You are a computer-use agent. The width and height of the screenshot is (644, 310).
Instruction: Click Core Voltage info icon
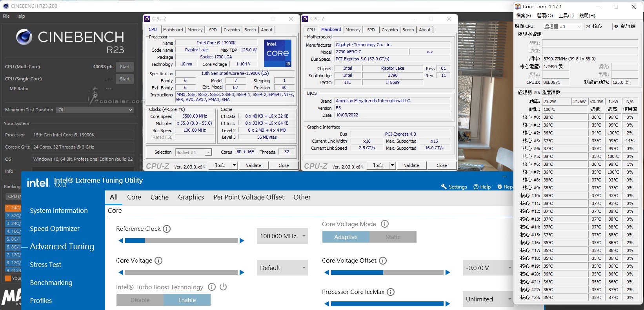(x=158, y=261)
